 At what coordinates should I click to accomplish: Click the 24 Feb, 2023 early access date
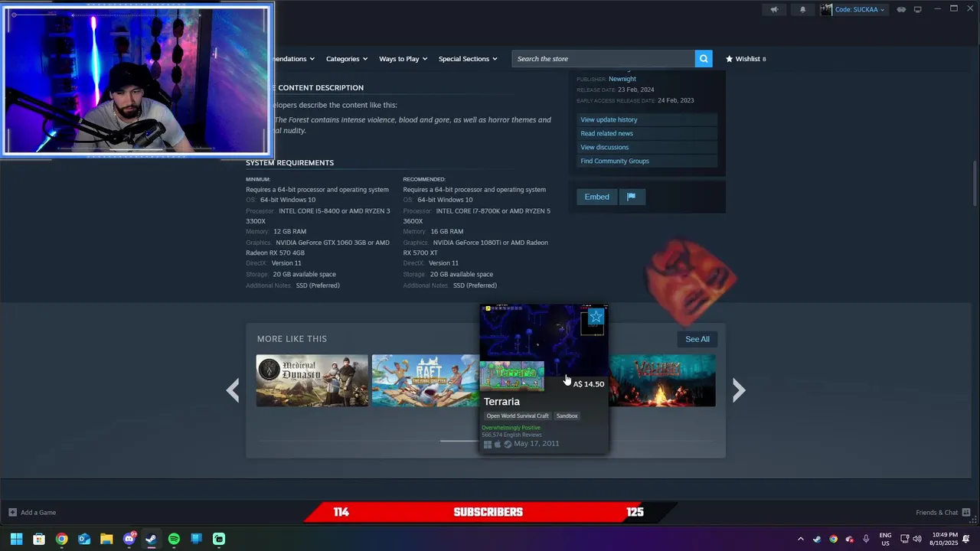coord(675,100)
